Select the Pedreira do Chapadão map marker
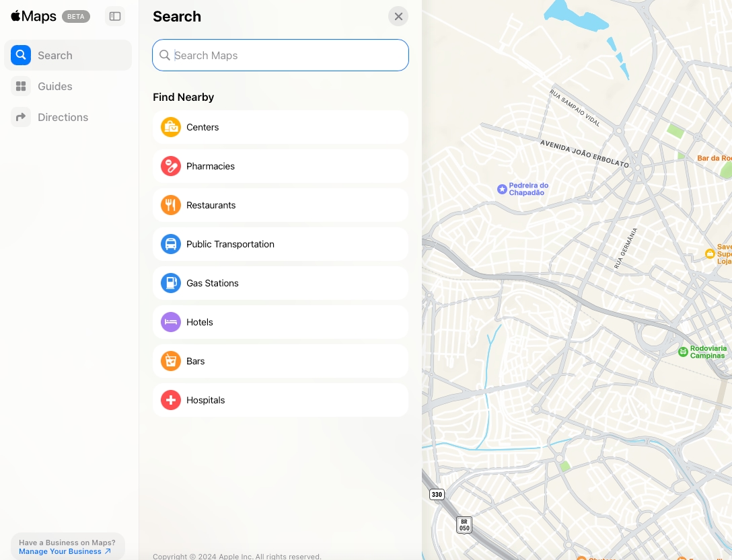The width and height of the screenshot is (732, 560). [503, 189]
